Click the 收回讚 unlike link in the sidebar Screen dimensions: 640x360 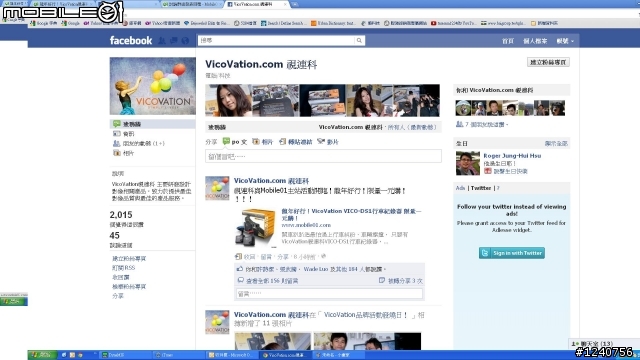click(121, 277)
